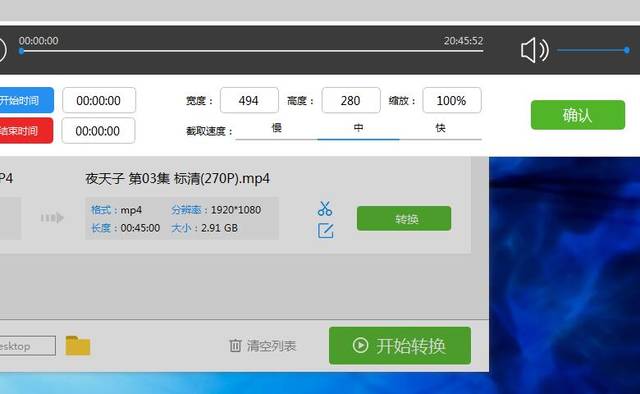Select 慢 capture speed
Viewport: 640px width, 394px height.
tap(277, 128)
